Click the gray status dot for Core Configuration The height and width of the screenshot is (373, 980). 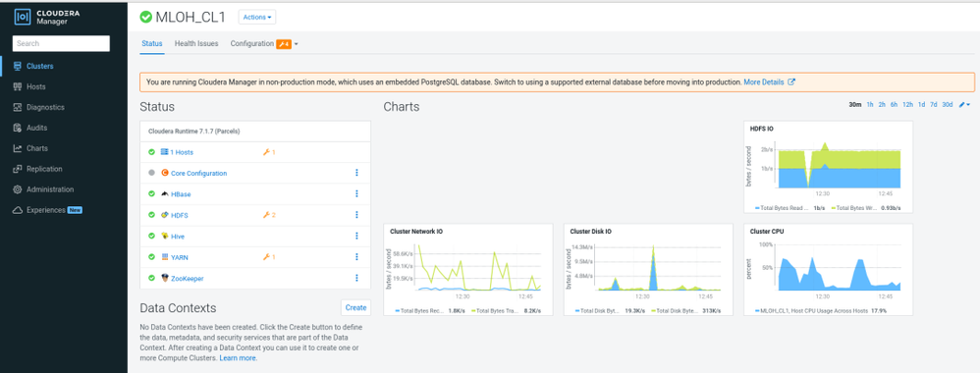pyautogui.click(x=151, y=173)
